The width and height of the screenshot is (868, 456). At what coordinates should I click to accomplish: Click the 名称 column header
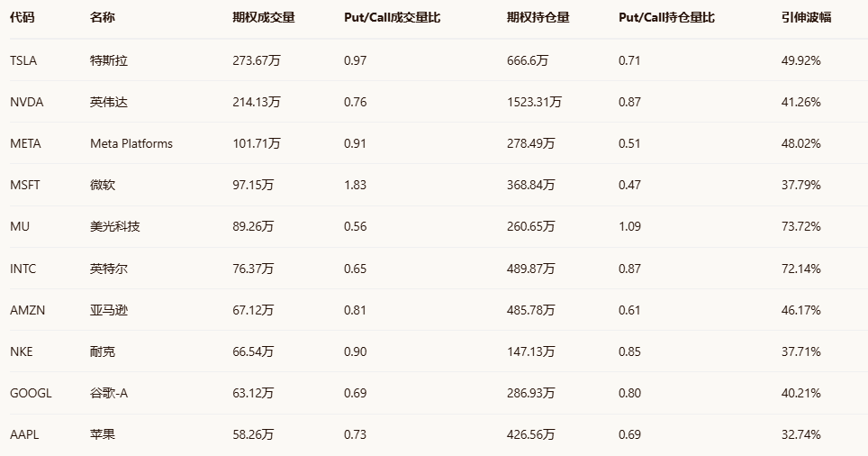tap(103, 18)
